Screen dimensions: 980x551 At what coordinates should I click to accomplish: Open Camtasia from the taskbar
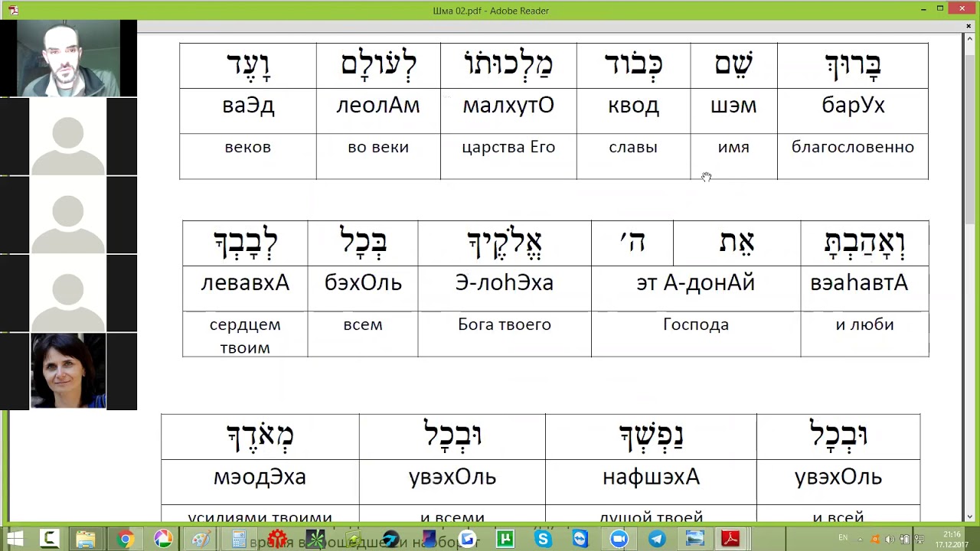[50, 539]
